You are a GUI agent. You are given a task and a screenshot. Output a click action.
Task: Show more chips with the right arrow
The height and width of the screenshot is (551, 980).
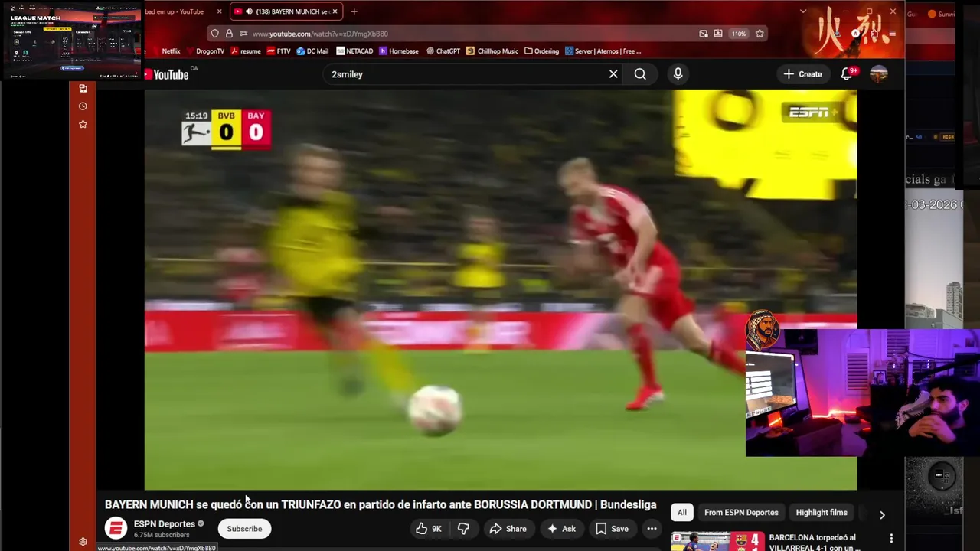tap(882, 515)
